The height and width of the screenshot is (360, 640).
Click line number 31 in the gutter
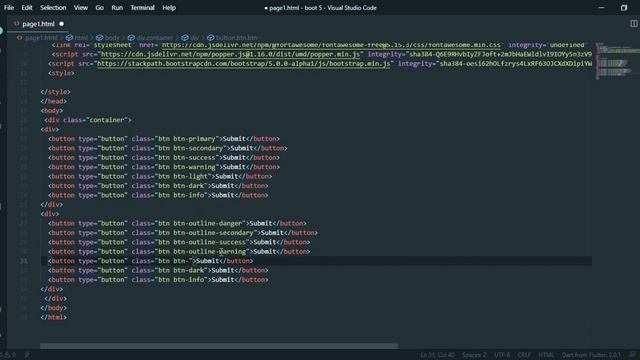(24, 261)
